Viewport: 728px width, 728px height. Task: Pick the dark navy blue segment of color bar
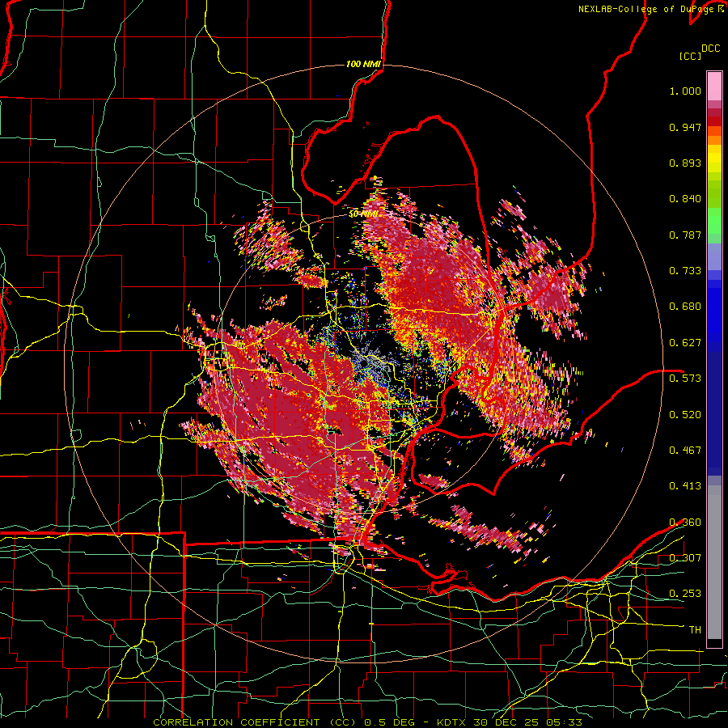[x=714, y=413]
